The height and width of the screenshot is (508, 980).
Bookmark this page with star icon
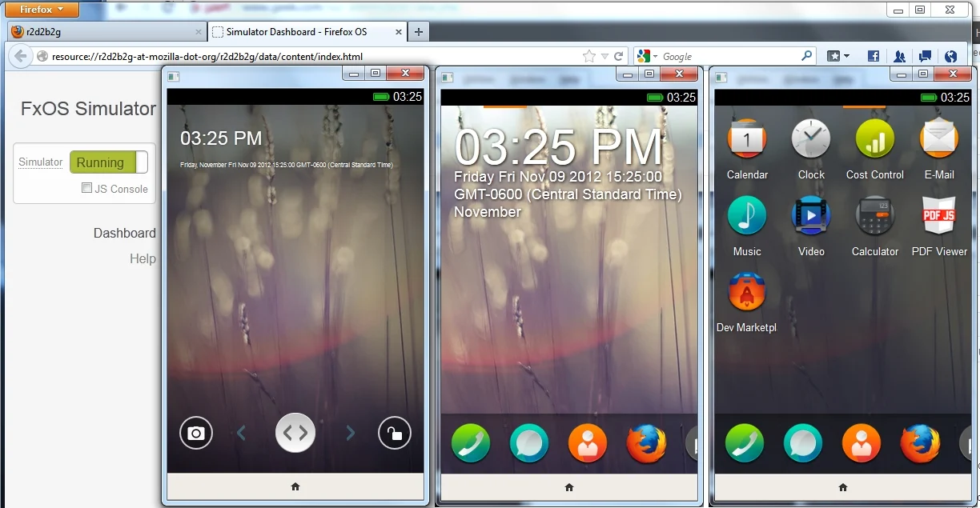(x=589, y=56)
